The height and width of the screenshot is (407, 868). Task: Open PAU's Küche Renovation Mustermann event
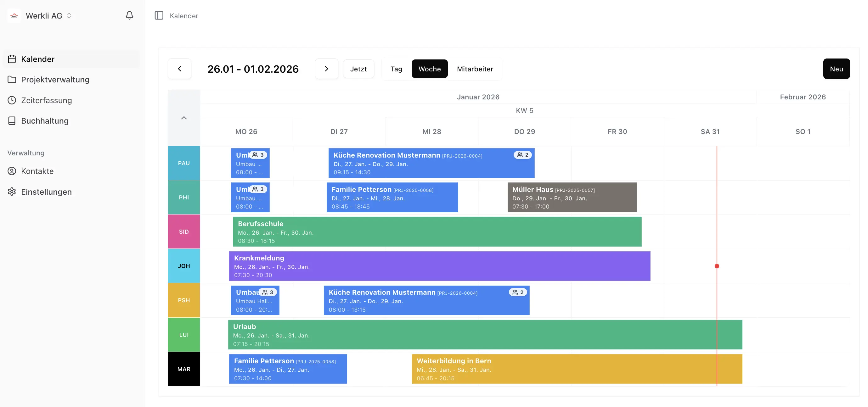click(x=431, y=163)
